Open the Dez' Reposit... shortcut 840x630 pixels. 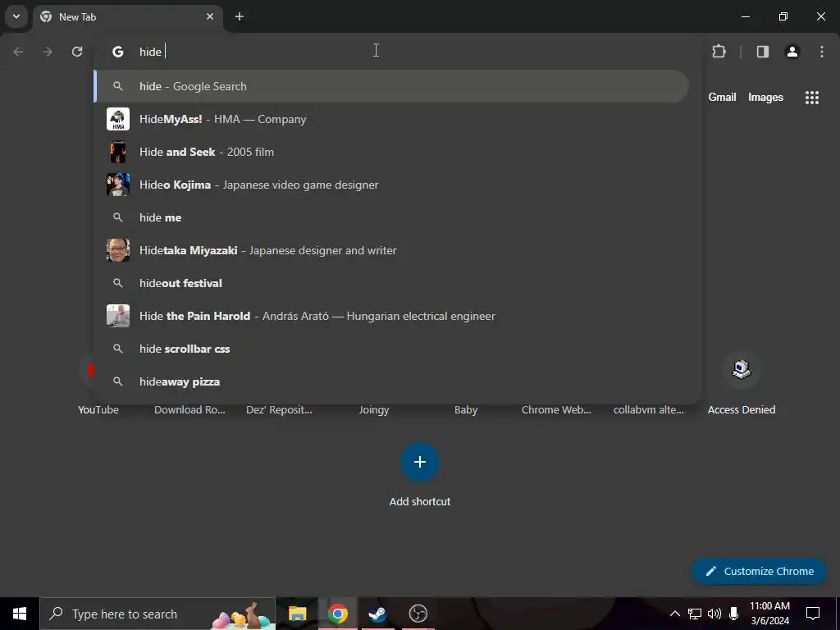click(279, 410)
